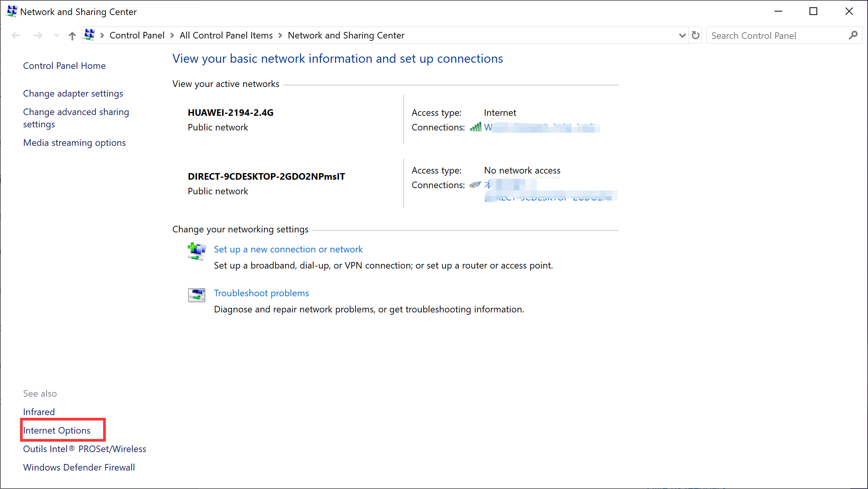Screen dimensions: 868x489
Task: Refresh the Network and Sharing Center page
Action: 695,35
